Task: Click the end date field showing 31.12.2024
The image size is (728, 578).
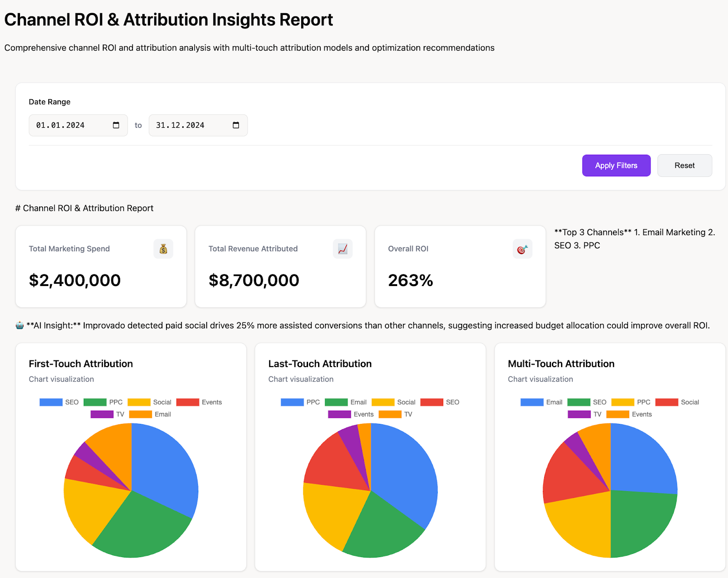Action: tap(180, 125)
